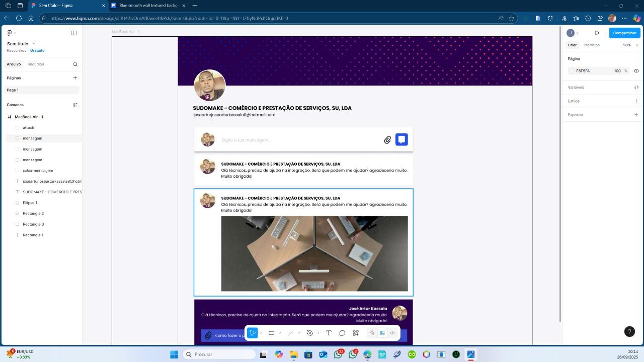Click the Compartilhar button

[x=624, y=33]
